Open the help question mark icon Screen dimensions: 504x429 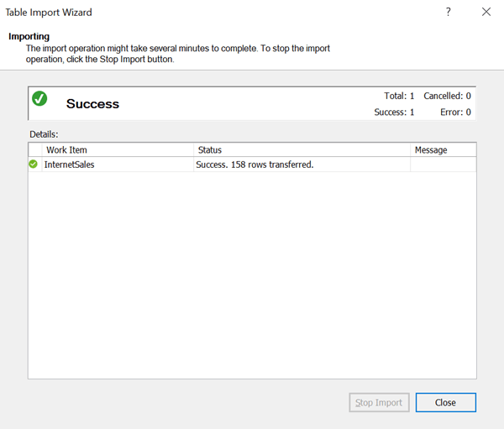click(x=449, y=12)
